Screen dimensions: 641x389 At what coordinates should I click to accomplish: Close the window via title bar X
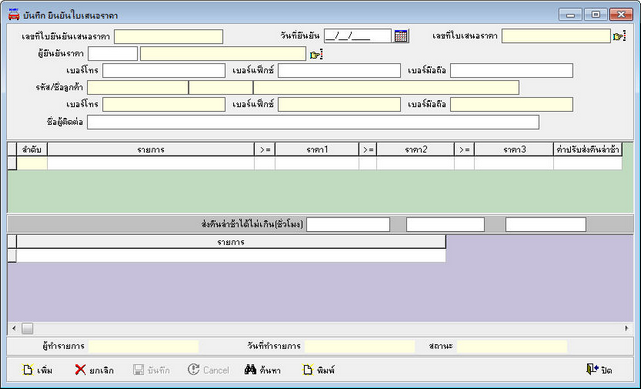(621, 15)
